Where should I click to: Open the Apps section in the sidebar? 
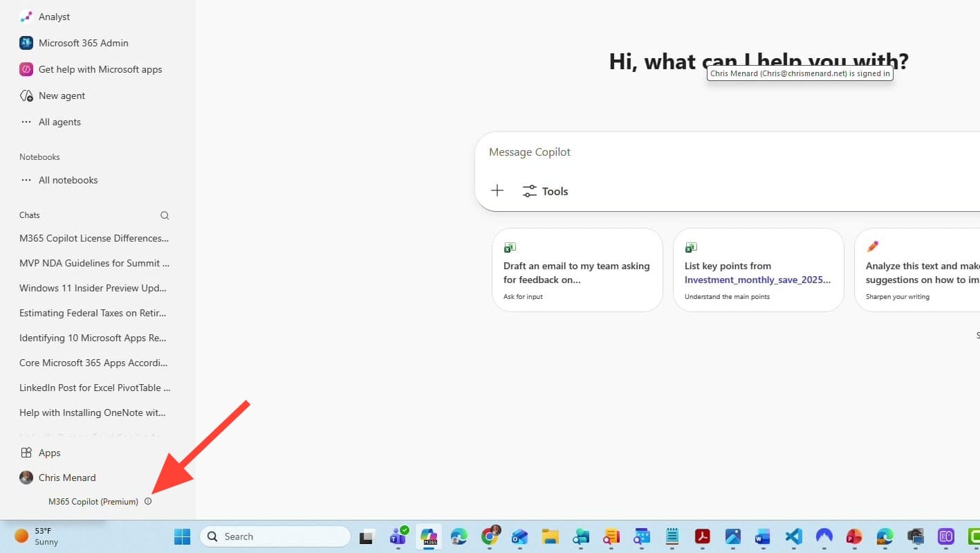49,453
